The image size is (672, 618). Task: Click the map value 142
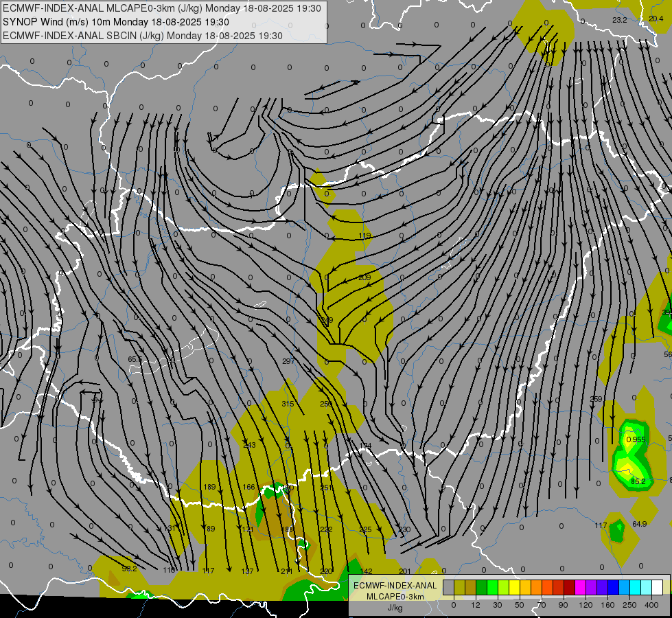pyautogui.click(x=367, y=571)
